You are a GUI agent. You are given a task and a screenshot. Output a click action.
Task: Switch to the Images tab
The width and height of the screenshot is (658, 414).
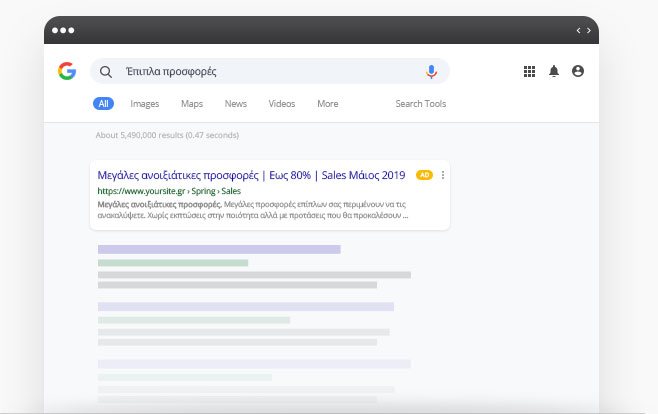pos(144,104)
